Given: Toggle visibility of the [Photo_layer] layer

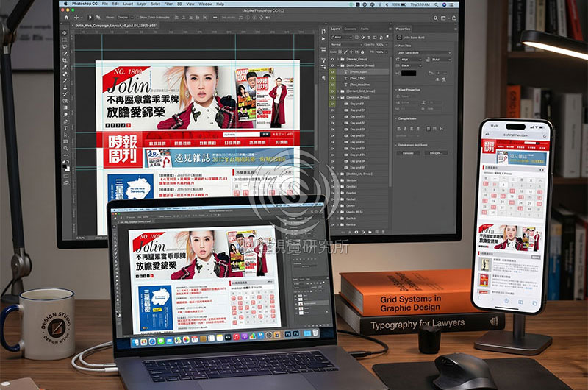Looking at the screenshot, I should pos(332,71).
